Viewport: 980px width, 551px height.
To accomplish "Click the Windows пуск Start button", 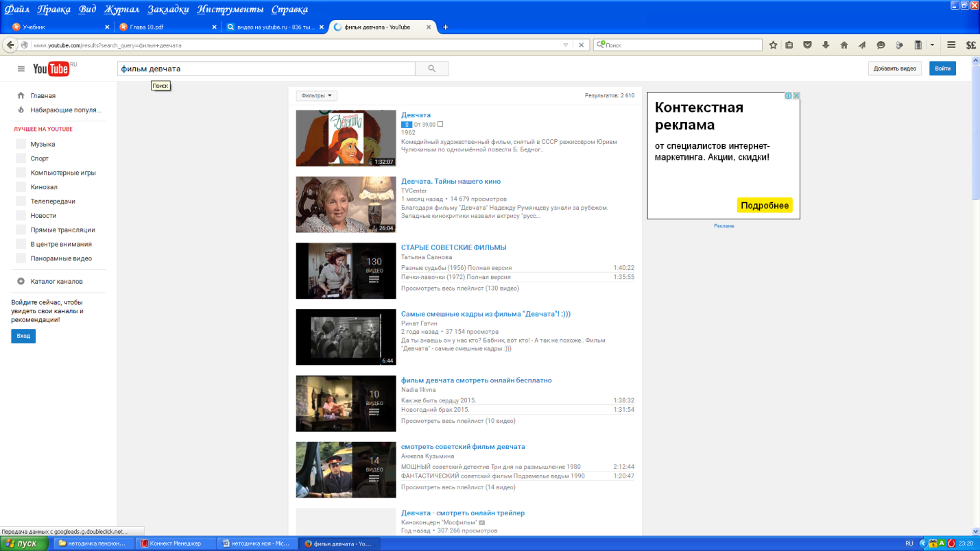I will click(24, 543).
